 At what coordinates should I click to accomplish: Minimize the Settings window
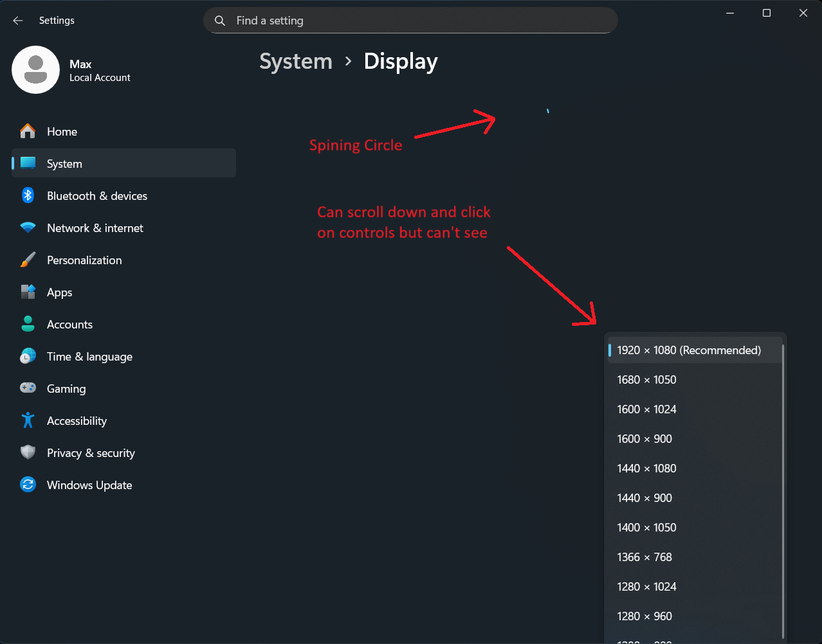point(730,13)
